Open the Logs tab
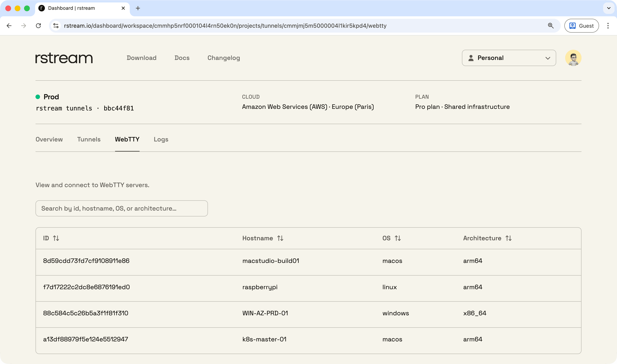The height and width of the screenshot is (364, 617). (x=161, y=139)
